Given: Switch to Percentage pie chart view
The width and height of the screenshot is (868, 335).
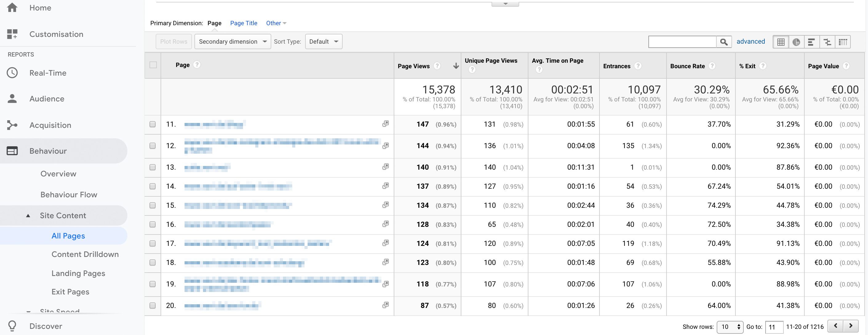Looking at the screenshot, I should pos(796,42).
